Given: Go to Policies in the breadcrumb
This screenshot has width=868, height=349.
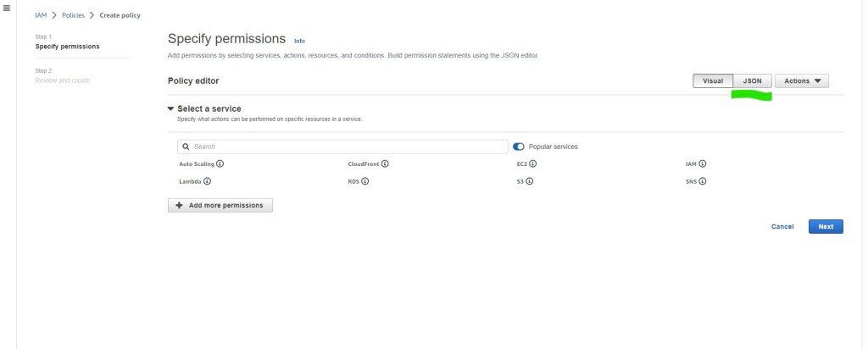Looking at the screenshot, I should (74, 15).
